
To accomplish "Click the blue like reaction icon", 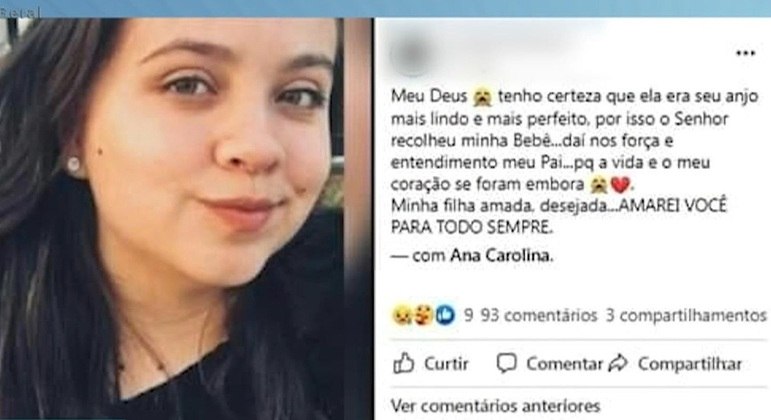I will pos(445,315).
